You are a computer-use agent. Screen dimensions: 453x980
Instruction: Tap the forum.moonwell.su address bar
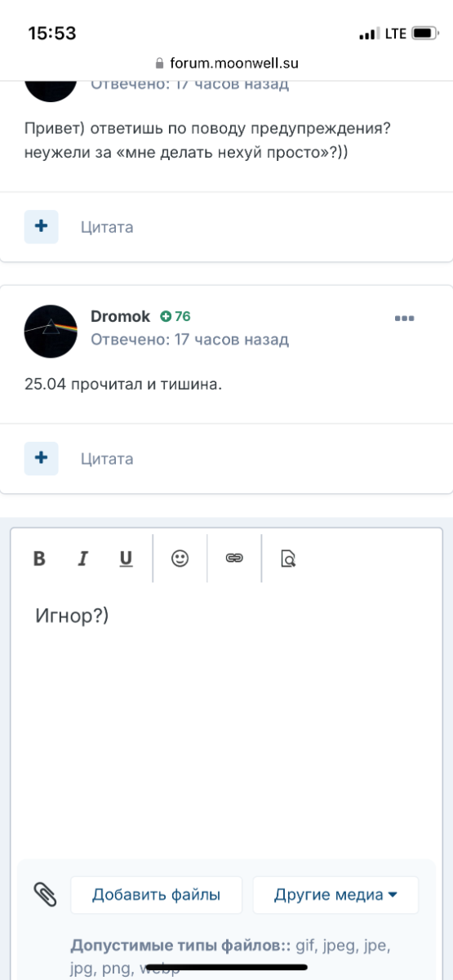pyautogui.click(x=226, y=63)
